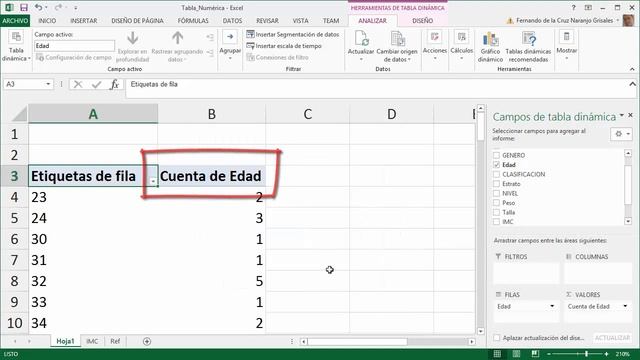Open the pivot field pane options arrow
This screenshot has height=360, width=640.
point(622,116)
